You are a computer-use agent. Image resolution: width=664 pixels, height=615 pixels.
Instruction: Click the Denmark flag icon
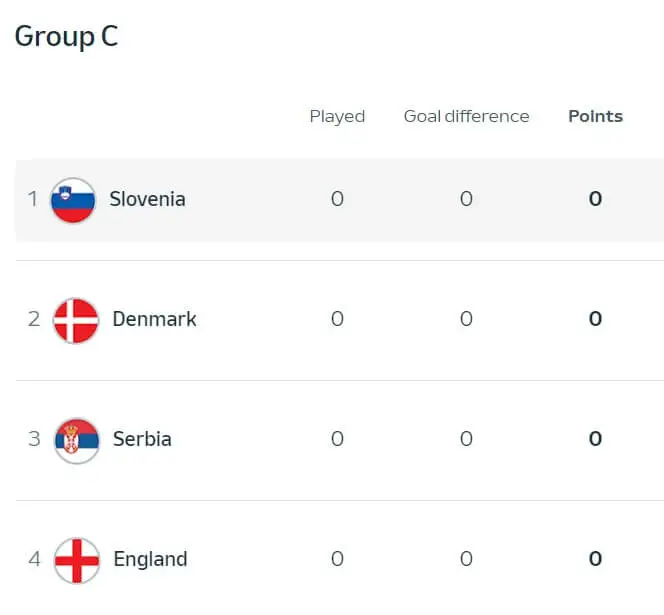76,320
